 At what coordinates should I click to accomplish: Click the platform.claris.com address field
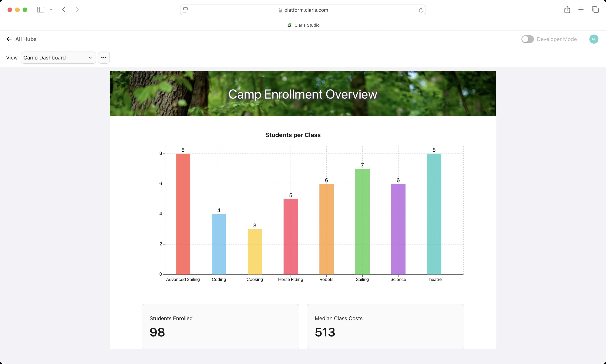point(303,10)
